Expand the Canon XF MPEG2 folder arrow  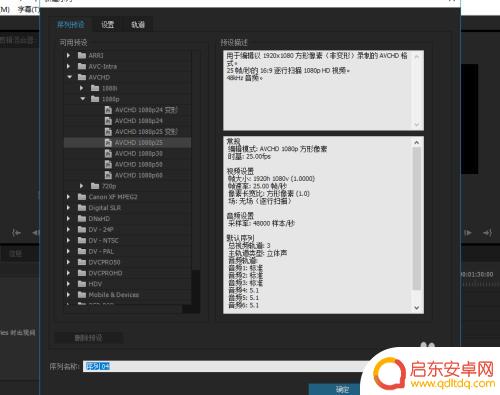pyautogui.click(x=68, y=197)
